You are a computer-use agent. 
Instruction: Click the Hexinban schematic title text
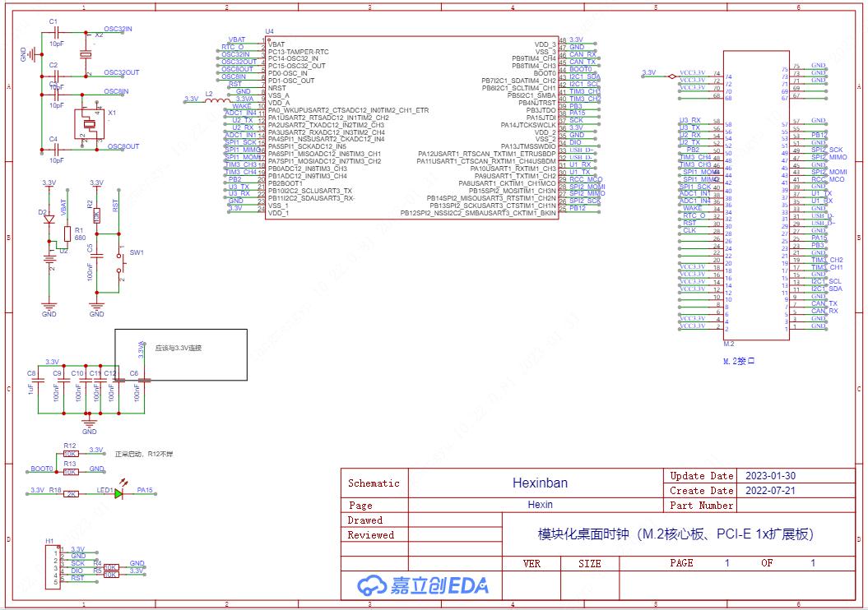click(540, 483)
